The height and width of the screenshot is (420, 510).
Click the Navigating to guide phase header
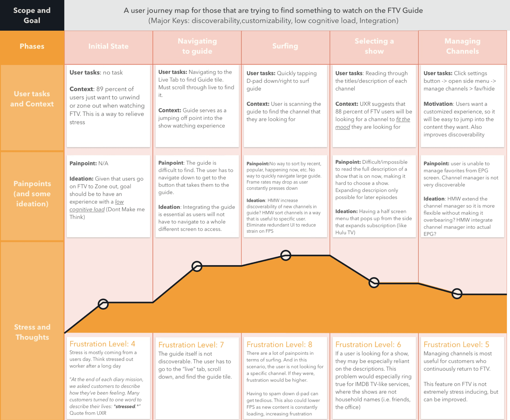197,46
